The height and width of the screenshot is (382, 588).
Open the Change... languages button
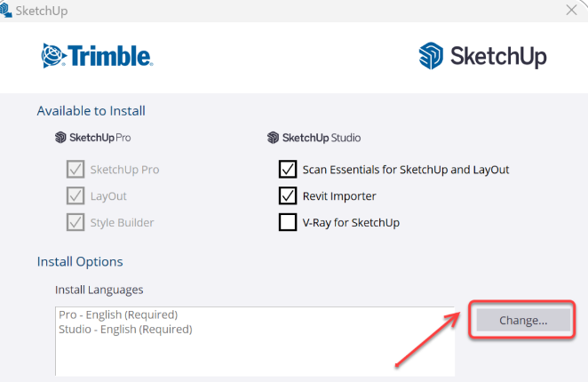(523, 320)
